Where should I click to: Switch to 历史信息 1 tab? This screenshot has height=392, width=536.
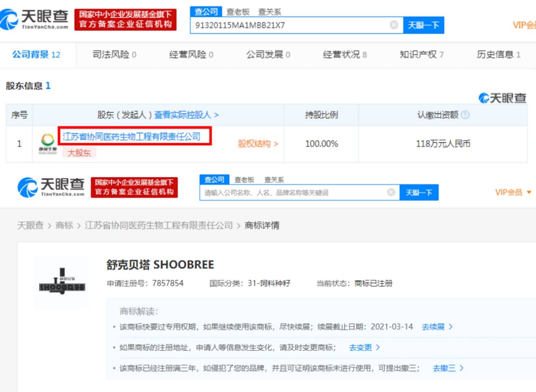[x=498, y=55]
